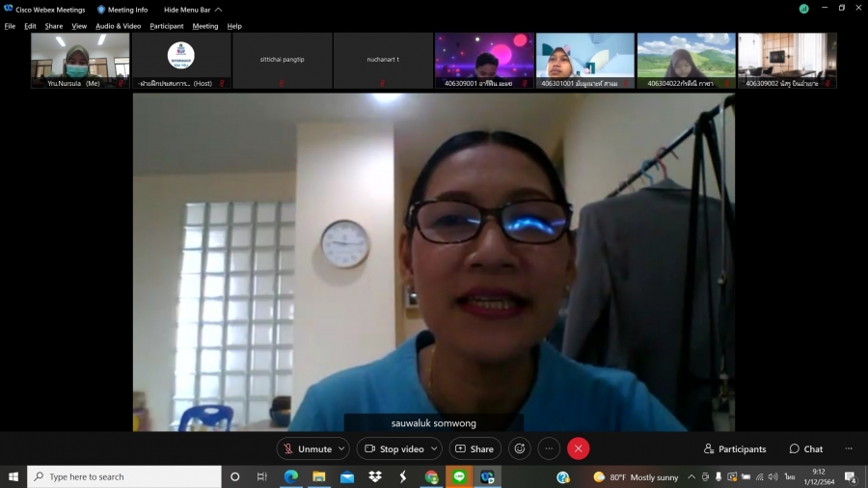Open the reactions emoji button
This screenshot has width=868, height=488.
[520, 448]
